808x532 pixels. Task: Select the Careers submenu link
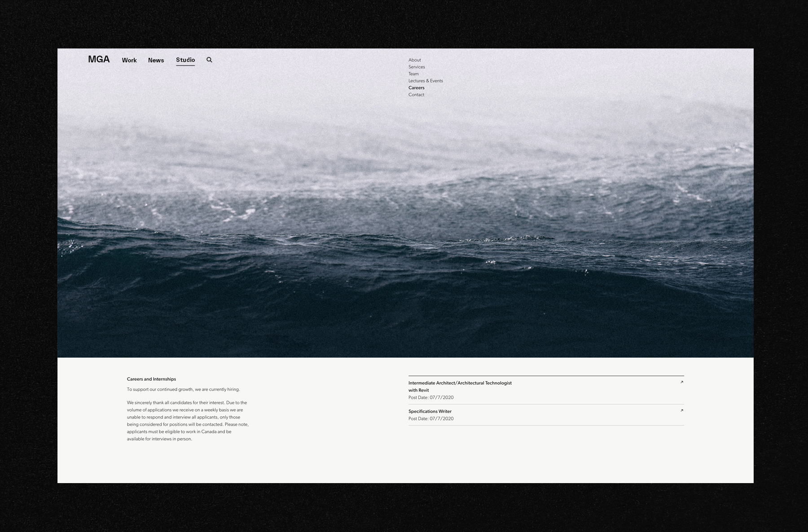pyautogui.click(x=416, y=88)
